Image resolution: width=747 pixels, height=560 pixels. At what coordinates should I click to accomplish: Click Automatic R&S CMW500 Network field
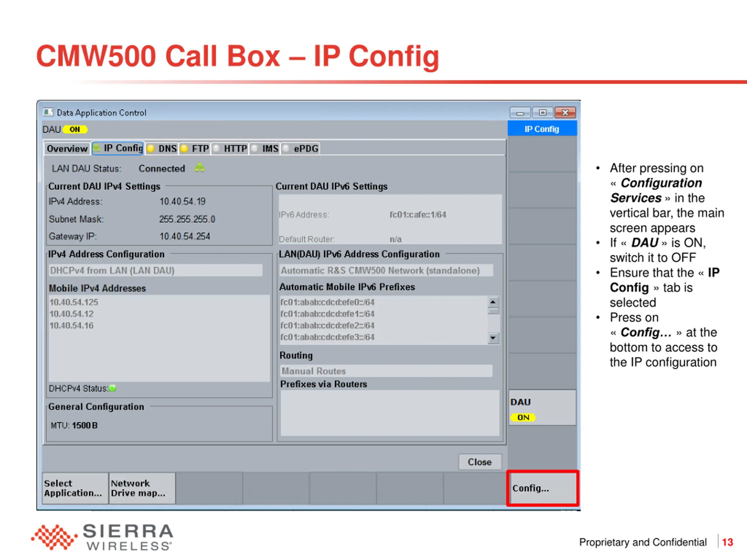(386, 270)
